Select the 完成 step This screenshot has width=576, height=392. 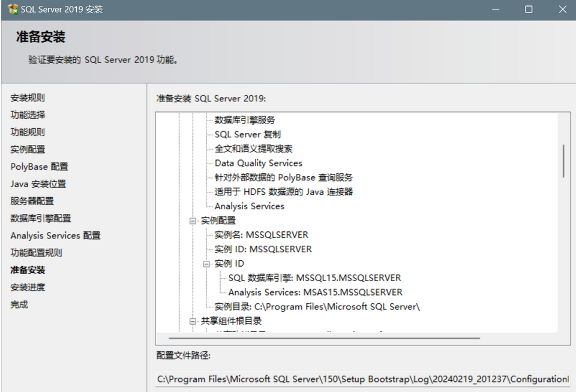(x=19, y=304)
